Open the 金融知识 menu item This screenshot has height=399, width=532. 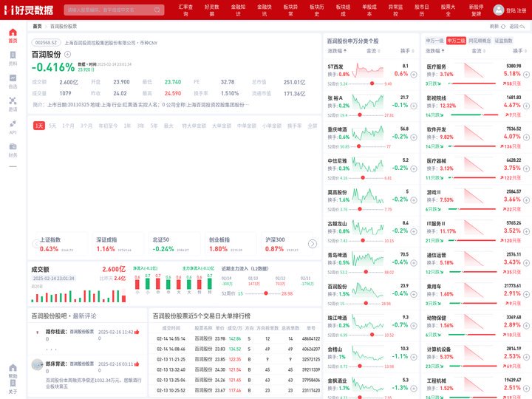238,10
